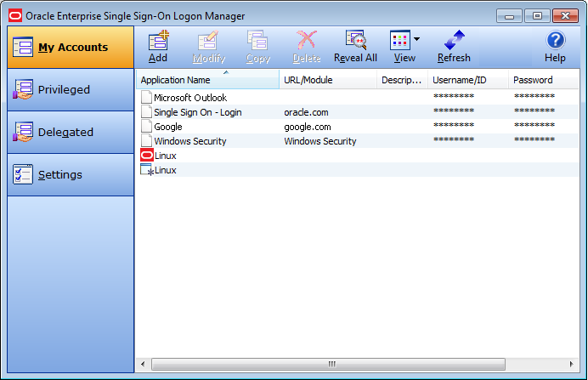Select the Single Sign On - Login row
This screenshot has width=588, height=380.
point(358,112)
